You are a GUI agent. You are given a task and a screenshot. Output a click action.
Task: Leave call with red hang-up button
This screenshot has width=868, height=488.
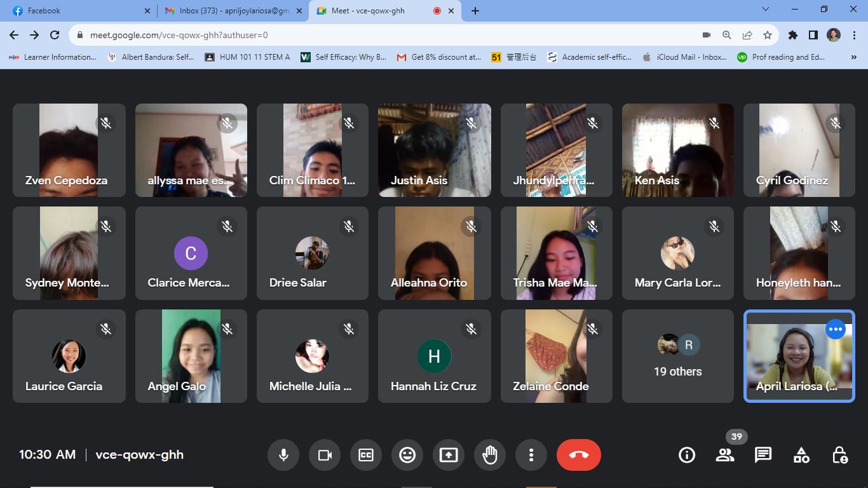578,455
